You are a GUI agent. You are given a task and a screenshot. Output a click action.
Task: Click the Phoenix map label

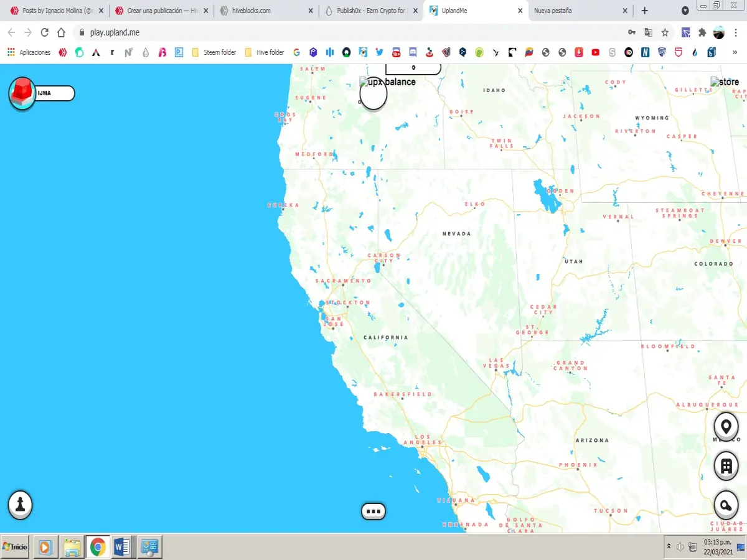[578, 465]
